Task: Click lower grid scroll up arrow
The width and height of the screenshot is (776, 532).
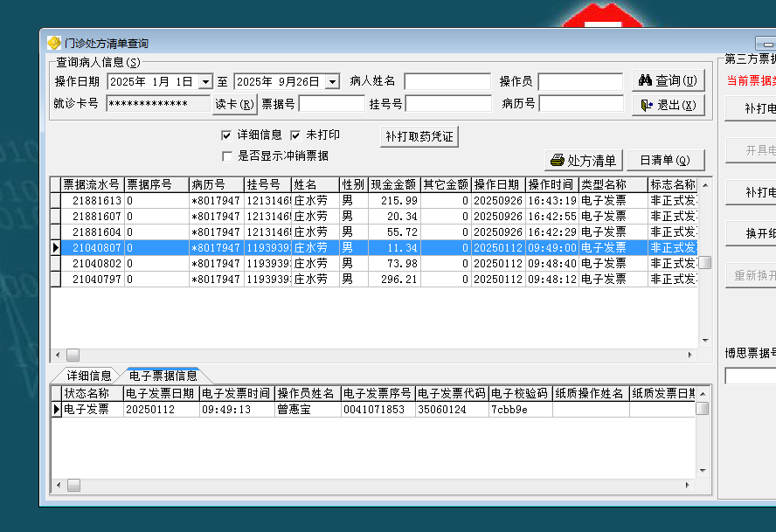Action: coord(703,393)
